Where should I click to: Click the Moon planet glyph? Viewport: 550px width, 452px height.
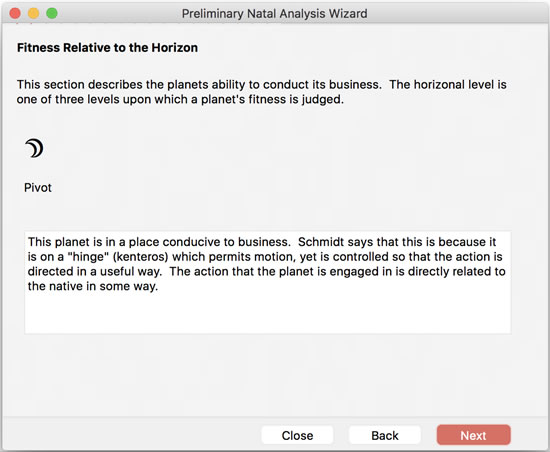[34, 148]
